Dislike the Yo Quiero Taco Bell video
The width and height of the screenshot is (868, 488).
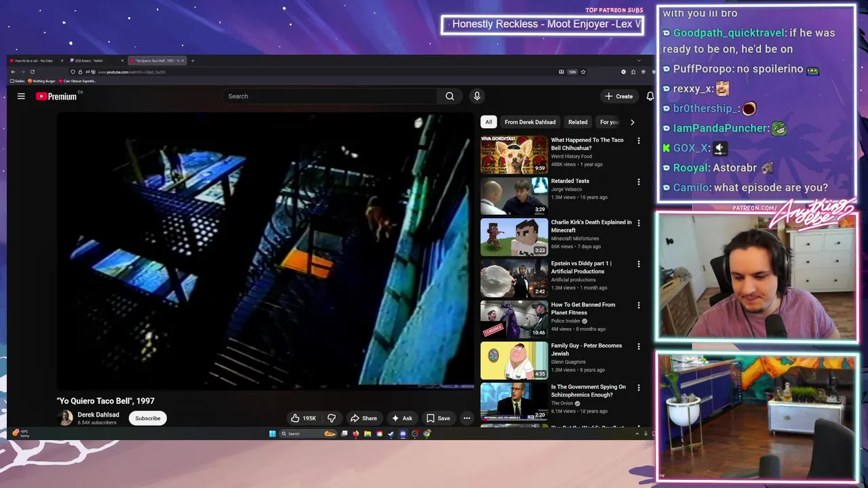(x=332, y=418)
